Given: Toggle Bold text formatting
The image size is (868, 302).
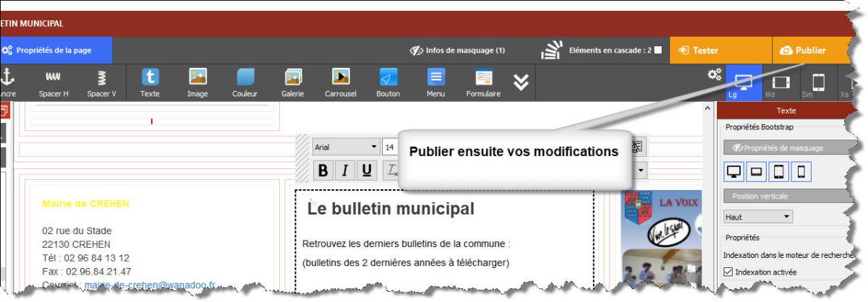Looking at the screenshot, I should (x=323, y=171).
